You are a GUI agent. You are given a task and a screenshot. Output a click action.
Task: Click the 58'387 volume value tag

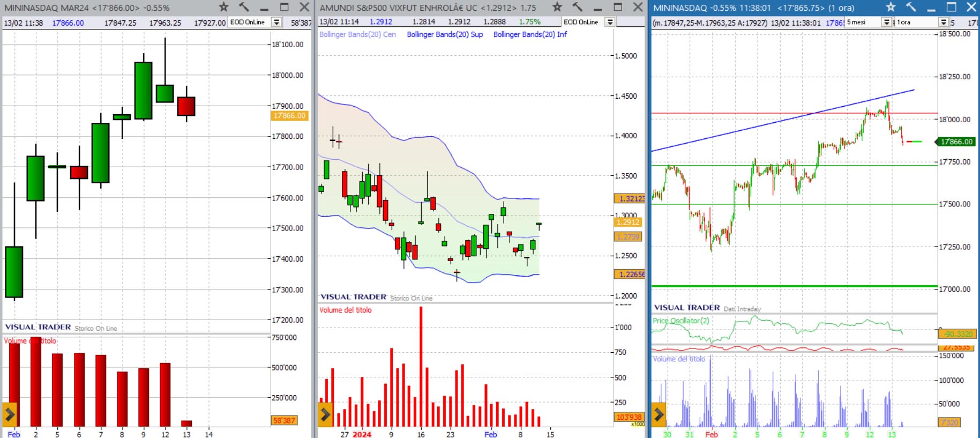tap(284, 420)
